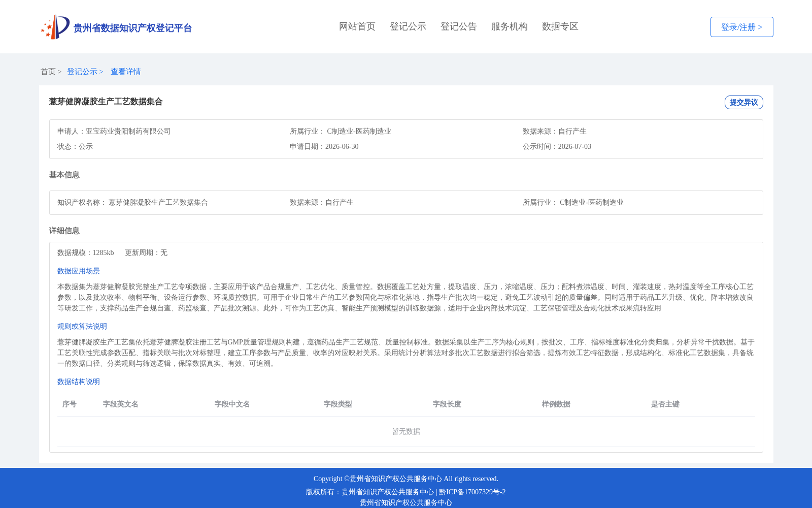
Task: Open 登记公告 navigation item
Action: click(459, 26)
